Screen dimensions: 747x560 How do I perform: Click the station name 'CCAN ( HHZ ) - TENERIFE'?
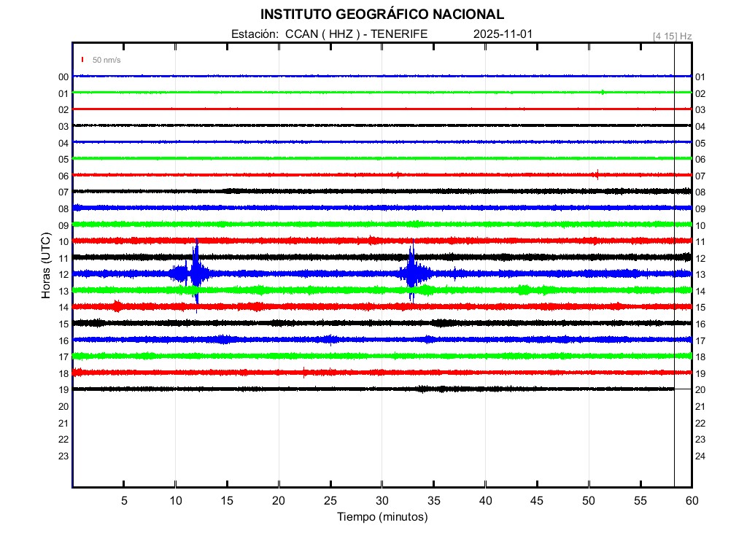pos(356,34)
